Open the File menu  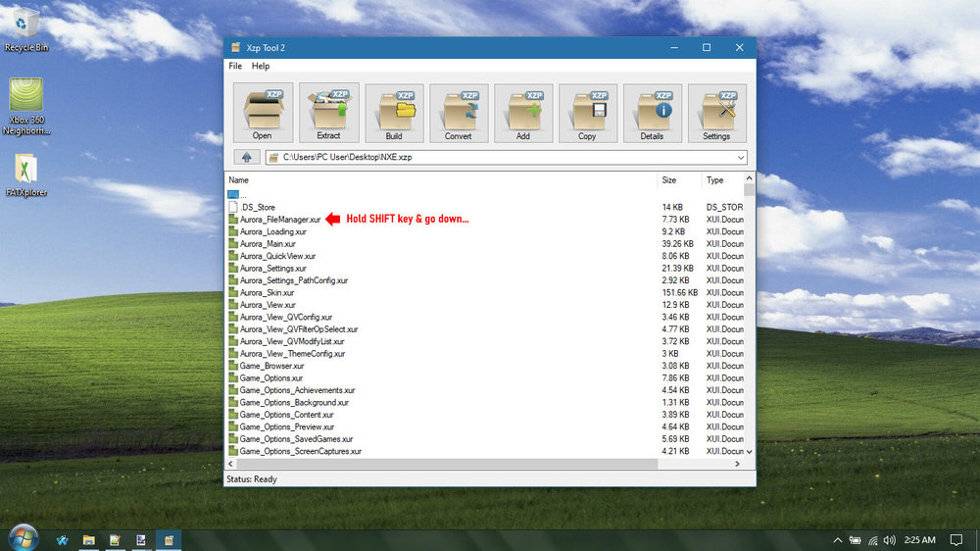pos(235,66)
